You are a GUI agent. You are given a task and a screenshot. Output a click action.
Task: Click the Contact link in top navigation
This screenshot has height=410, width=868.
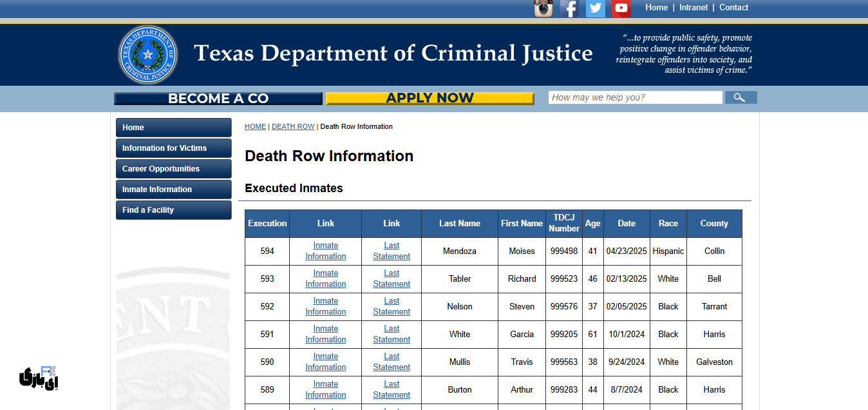pyautogui.click(x=733, y=7)
